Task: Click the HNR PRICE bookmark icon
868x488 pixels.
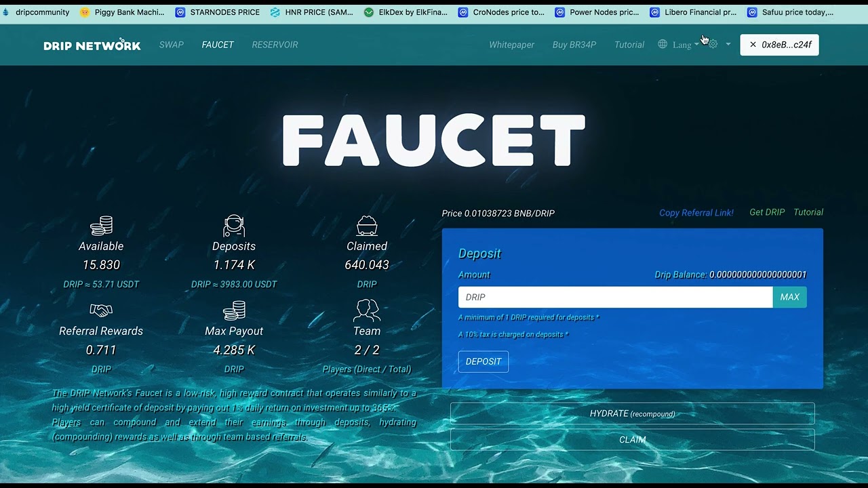Action: coord(275,12)
